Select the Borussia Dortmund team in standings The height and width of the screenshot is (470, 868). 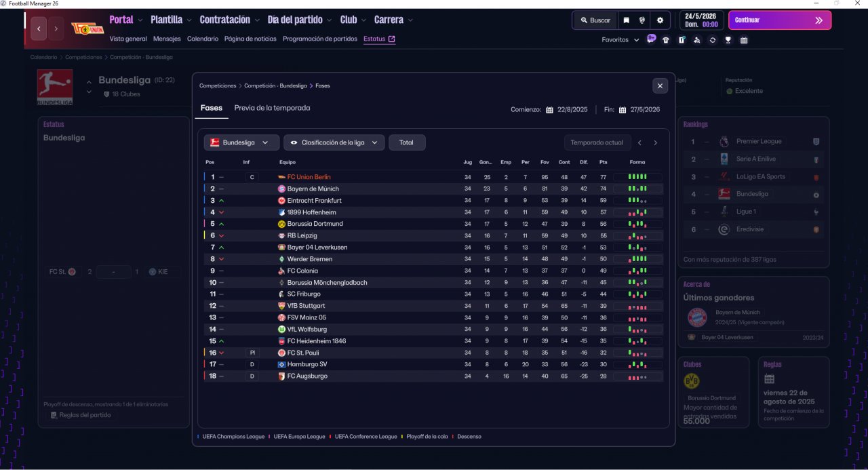point(315,224)
